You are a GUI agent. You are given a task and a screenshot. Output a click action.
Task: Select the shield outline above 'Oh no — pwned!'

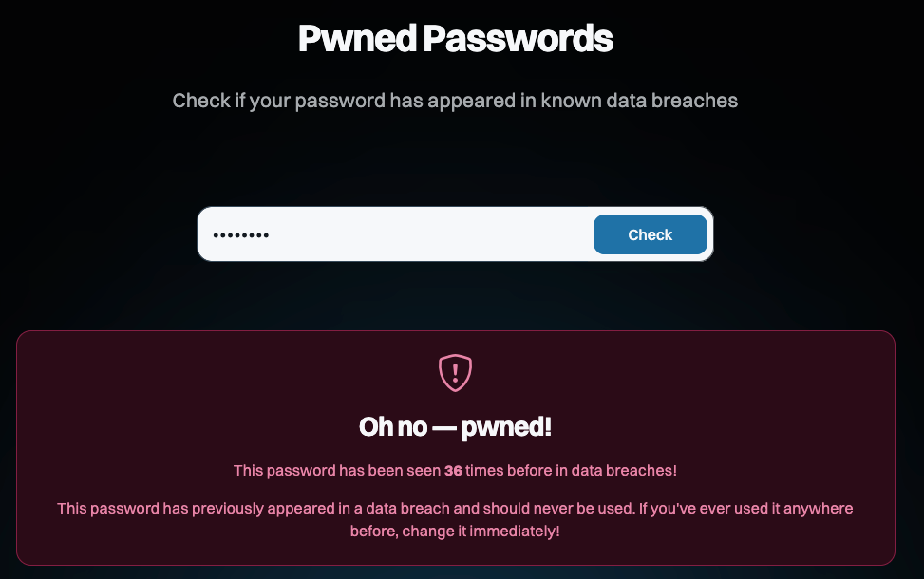(x=453, y=372)
